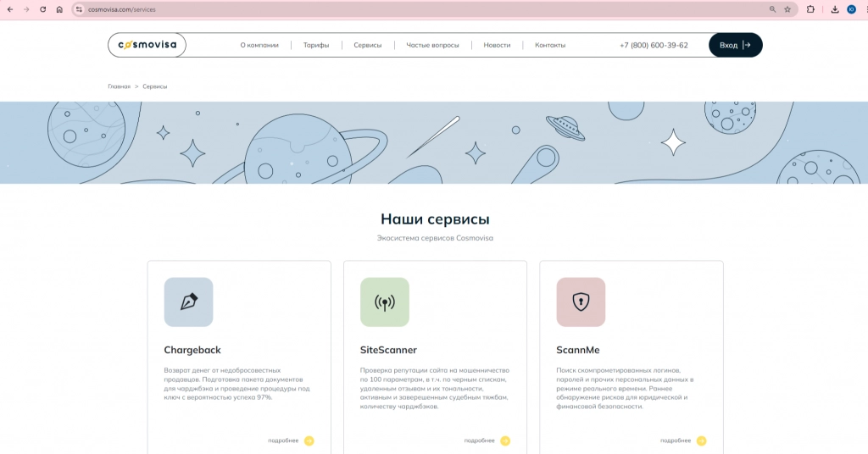The image size is (868, 454).
Task: Click the browser forward arrow
Action: pyautogui.click(x=26, y=9)
